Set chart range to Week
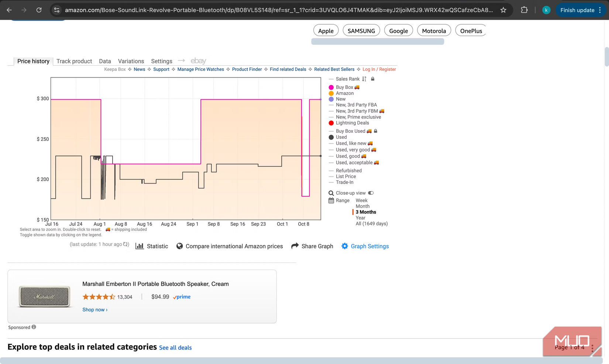This screenshot has width=609, height=364. pyautogui.click(x=362, y=201)
